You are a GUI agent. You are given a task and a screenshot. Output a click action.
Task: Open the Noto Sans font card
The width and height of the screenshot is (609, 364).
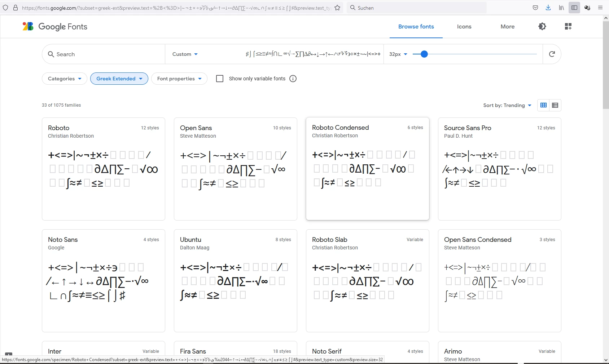coord(104,281)
